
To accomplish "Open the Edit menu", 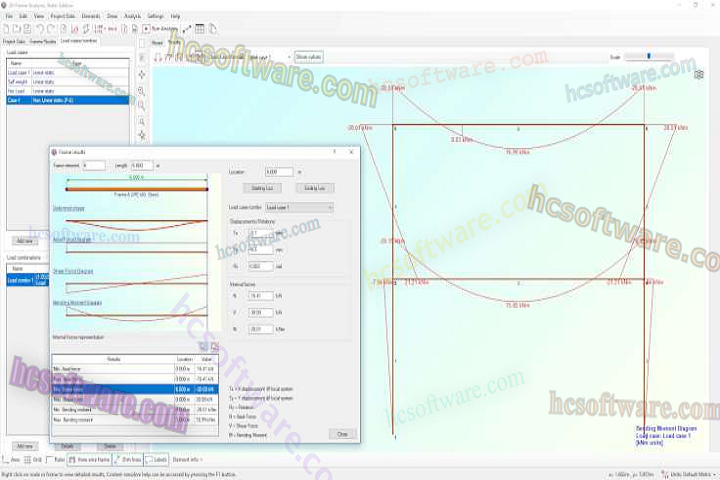I will click(23, 16).
